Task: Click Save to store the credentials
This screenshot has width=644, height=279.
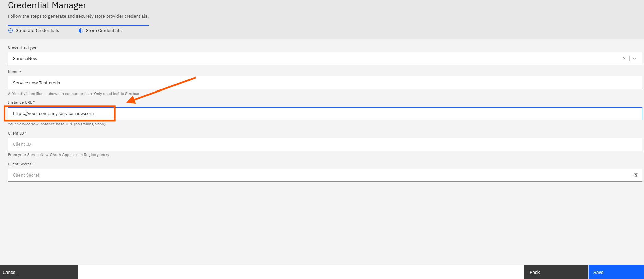Action: [x=616, y=272]
